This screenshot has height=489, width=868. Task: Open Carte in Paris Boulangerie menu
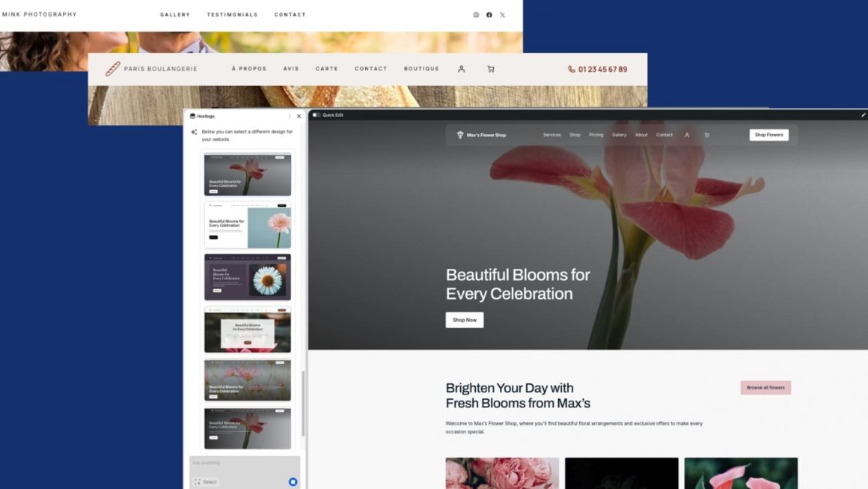[326, 69]
